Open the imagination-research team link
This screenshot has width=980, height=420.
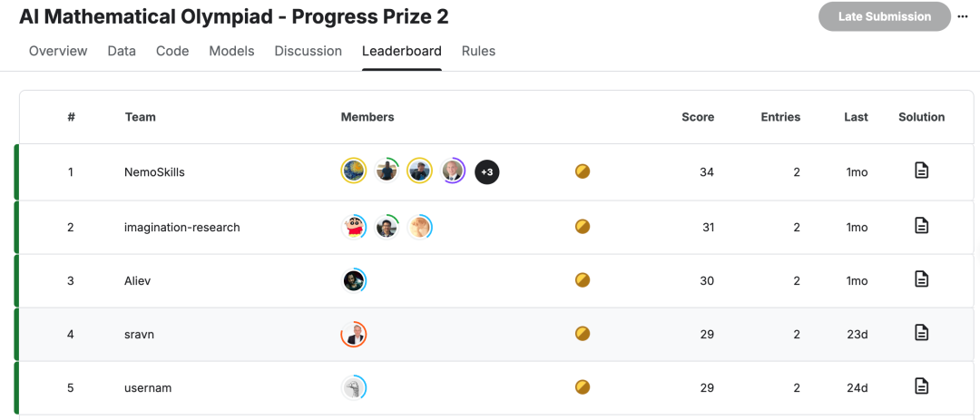(x=182, y=227)
